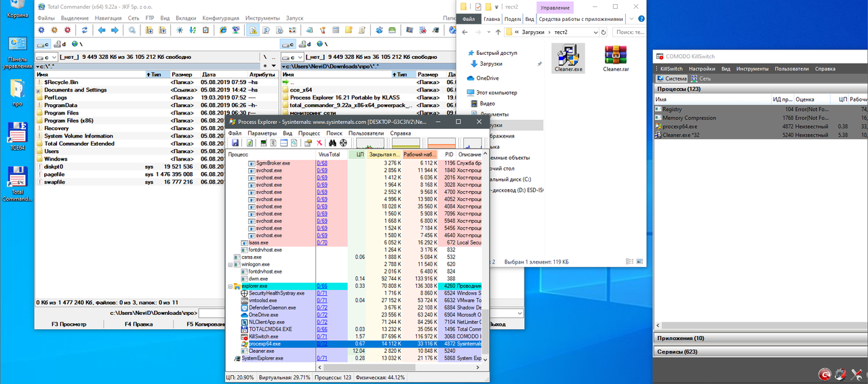This screenshot has height=384, width=868.
Task: Click the 0/66 VirusTotal link for explorer.exe
Action: (322, 286)
